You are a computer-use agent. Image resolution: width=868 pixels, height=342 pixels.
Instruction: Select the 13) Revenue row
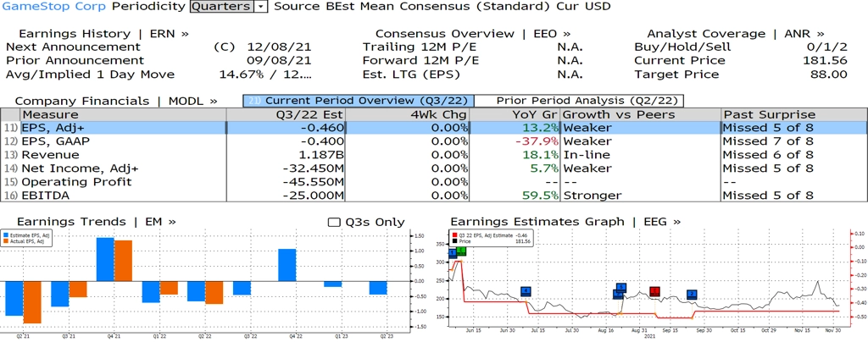[434, 155]
